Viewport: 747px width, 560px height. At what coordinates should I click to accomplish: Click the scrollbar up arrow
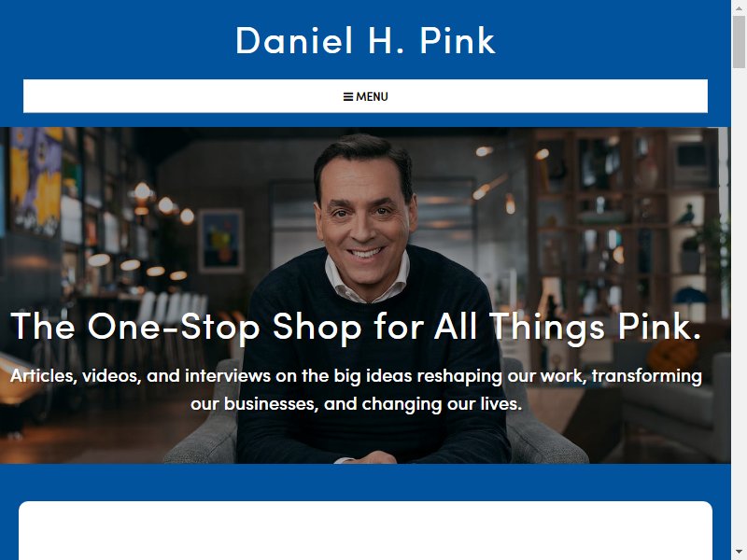(739, 8)
